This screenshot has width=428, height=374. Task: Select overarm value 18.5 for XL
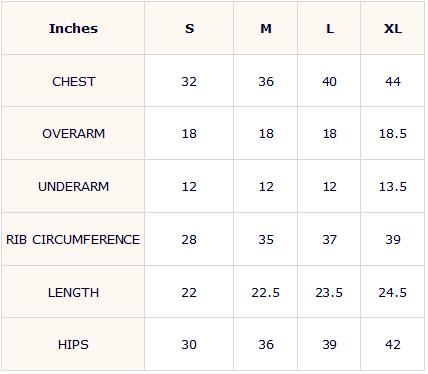click(393, 134)
